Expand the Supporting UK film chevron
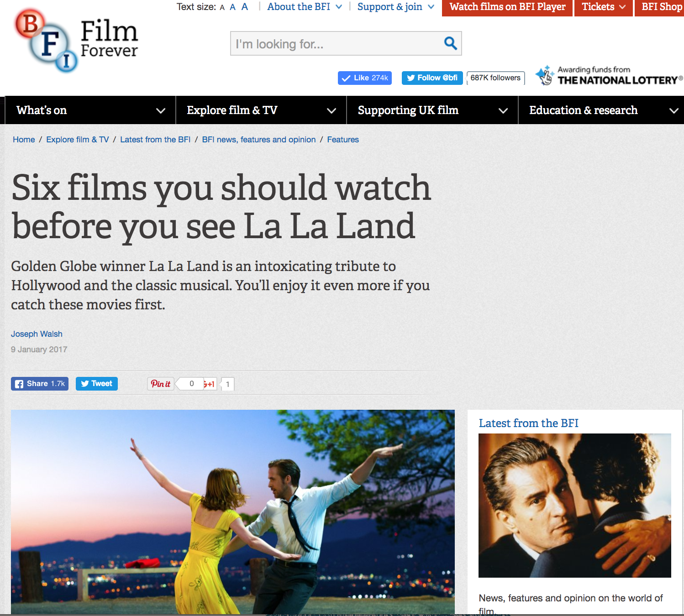This screenshot has height=616, width=684. tap(503, 110)
